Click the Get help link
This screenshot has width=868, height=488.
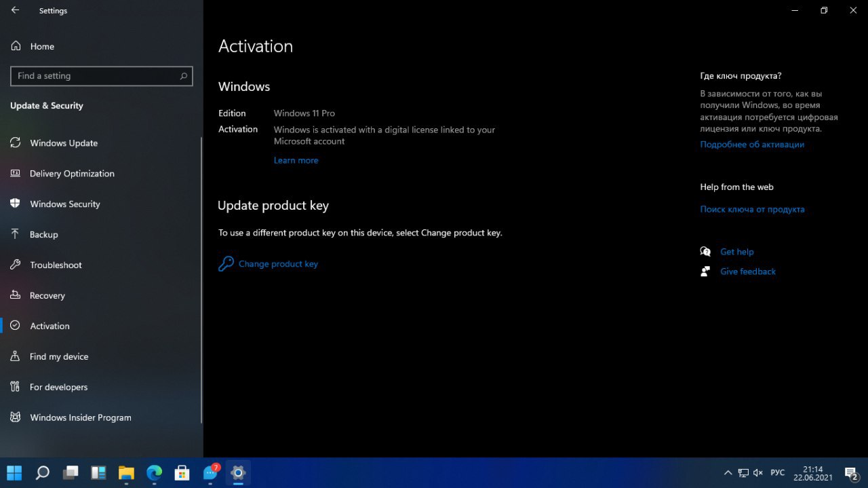click(736, 252)
